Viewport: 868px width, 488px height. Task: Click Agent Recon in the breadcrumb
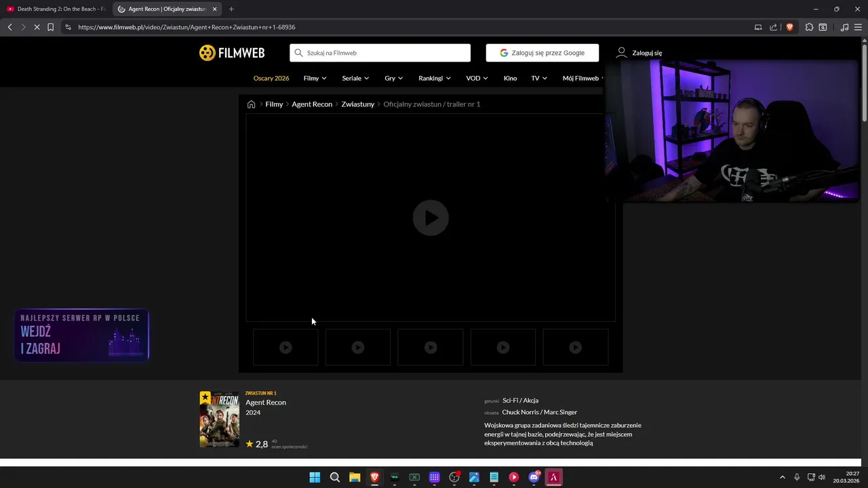click(x=312, y=104)
